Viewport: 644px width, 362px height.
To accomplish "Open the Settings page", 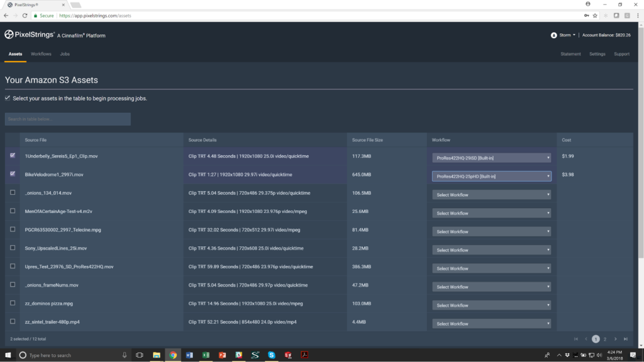I will [x=597, y=54].
